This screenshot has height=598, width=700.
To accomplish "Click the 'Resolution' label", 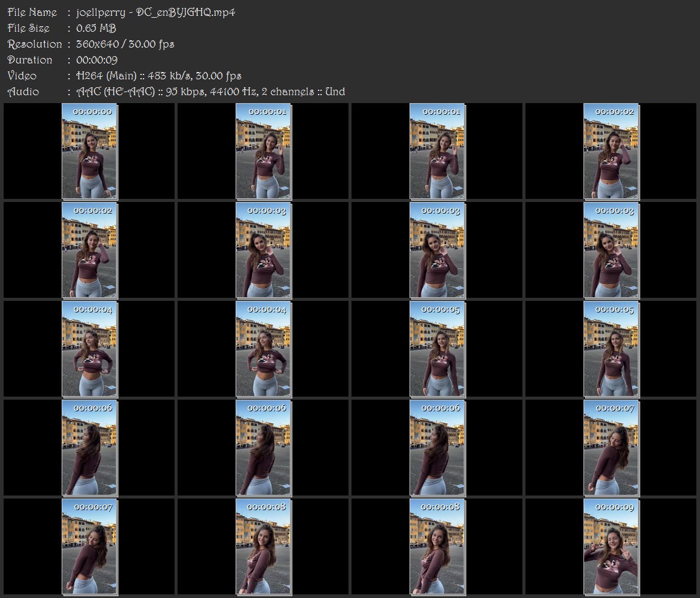I will [x=34, y=44].
